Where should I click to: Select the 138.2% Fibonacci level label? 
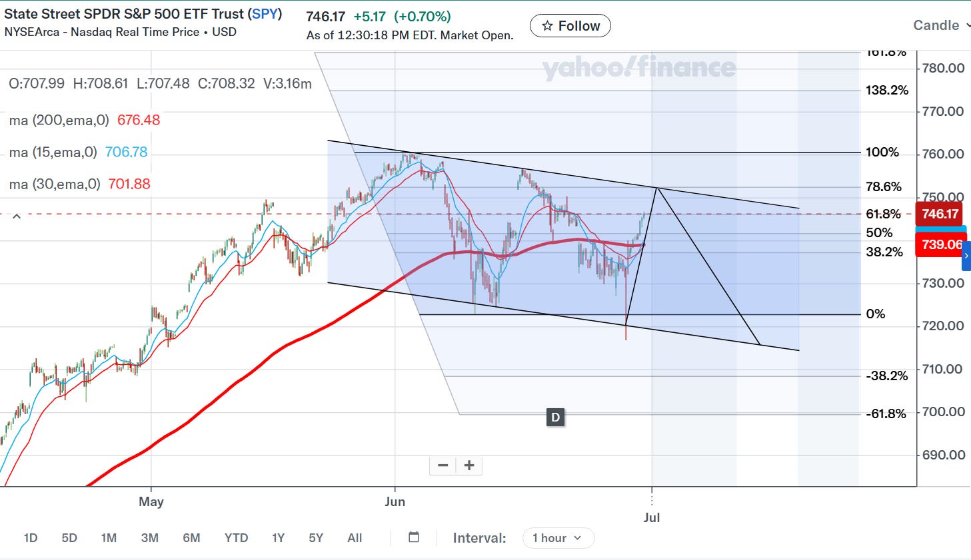[x=886, y=91]
